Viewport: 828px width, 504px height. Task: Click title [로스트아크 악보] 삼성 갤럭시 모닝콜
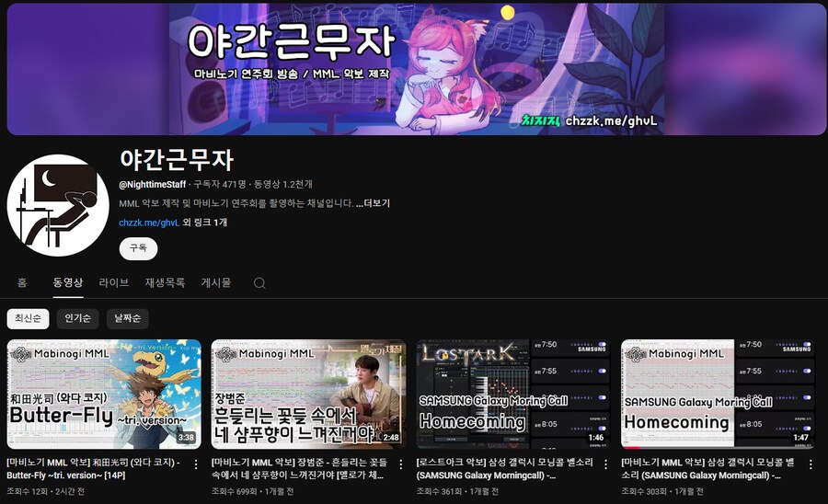(504, 469)
